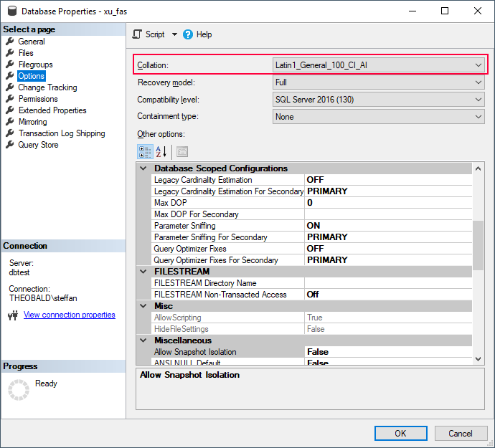
Task: Click the Script toolbar icon
Action: (x=137, y=34)
